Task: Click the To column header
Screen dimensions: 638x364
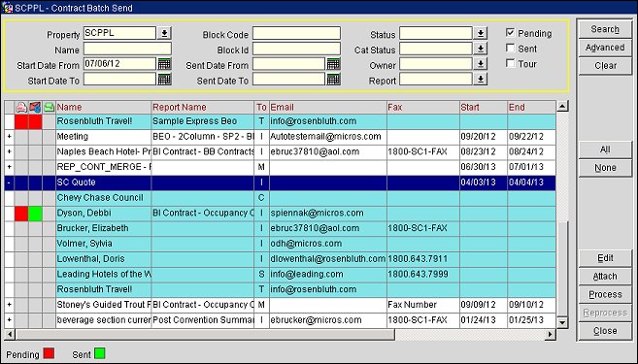Action: pos(261,108)
